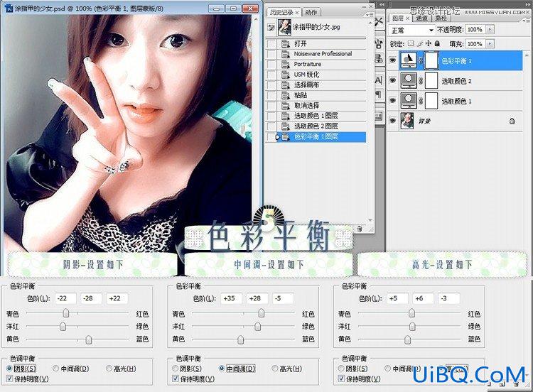
Task: Switch to the 路径 tab
Action: tap(441, 18)
